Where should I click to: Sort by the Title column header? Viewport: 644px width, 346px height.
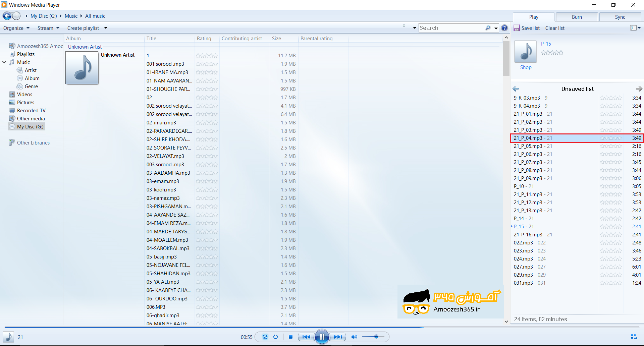pos(169,39)
